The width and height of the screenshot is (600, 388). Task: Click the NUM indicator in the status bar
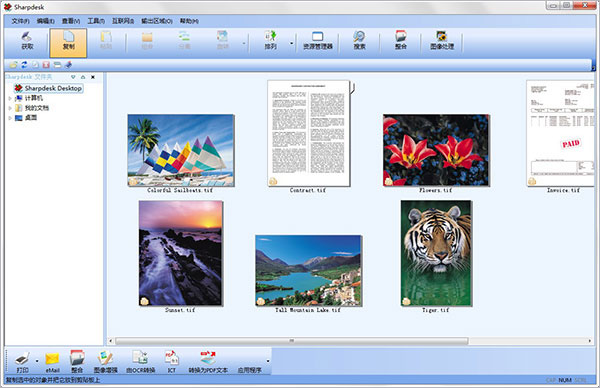point(564,380)
